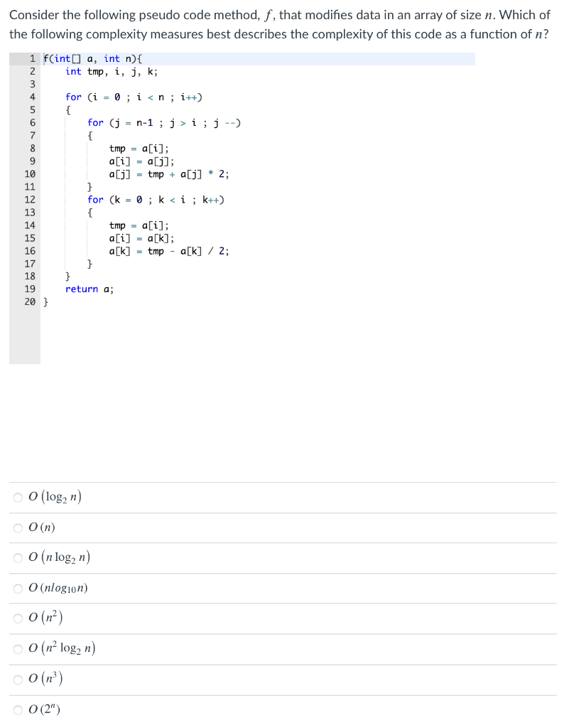The height and width of the screenshot is (728, 569).
Task: Select the O(n) answer option
Action: click(17, 528)
